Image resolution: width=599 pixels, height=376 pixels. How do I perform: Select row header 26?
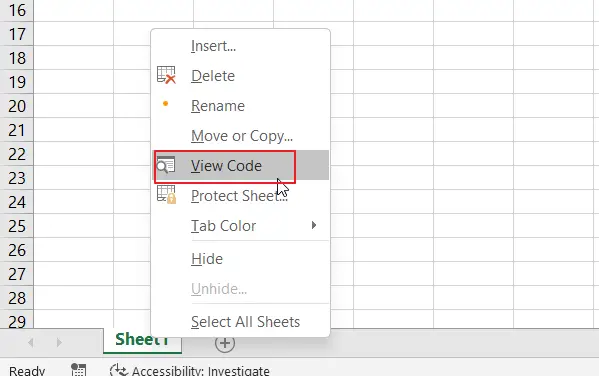(x=17, y=250)
